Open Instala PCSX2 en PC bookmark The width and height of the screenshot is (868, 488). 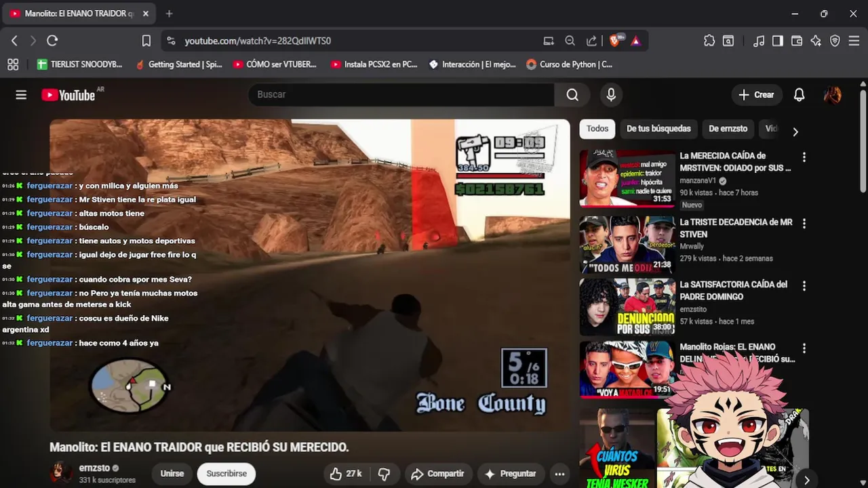click(374, 64)
